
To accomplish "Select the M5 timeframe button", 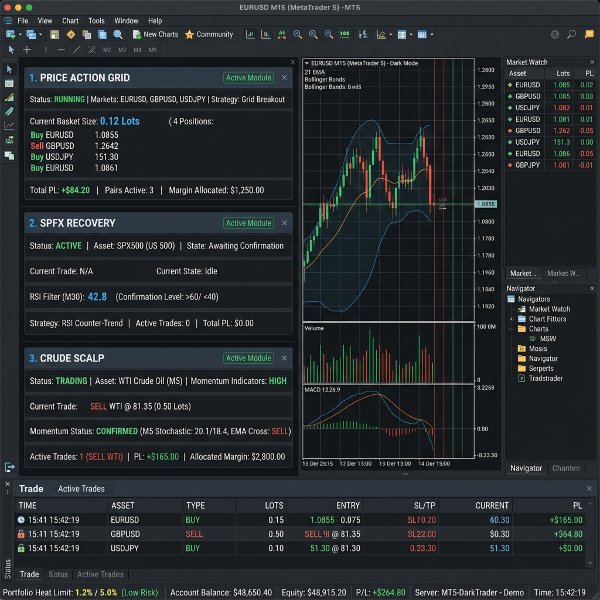I will (x=152, y=50).
